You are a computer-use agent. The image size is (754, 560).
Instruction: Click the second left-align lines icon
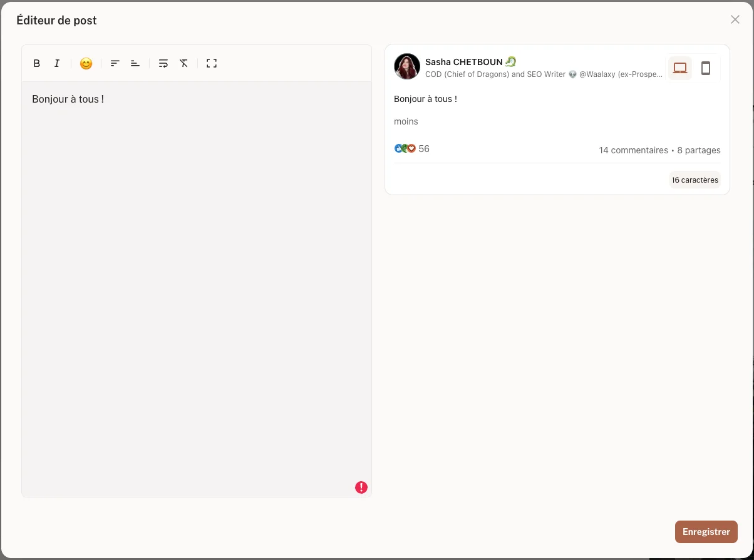coord(135,63)
